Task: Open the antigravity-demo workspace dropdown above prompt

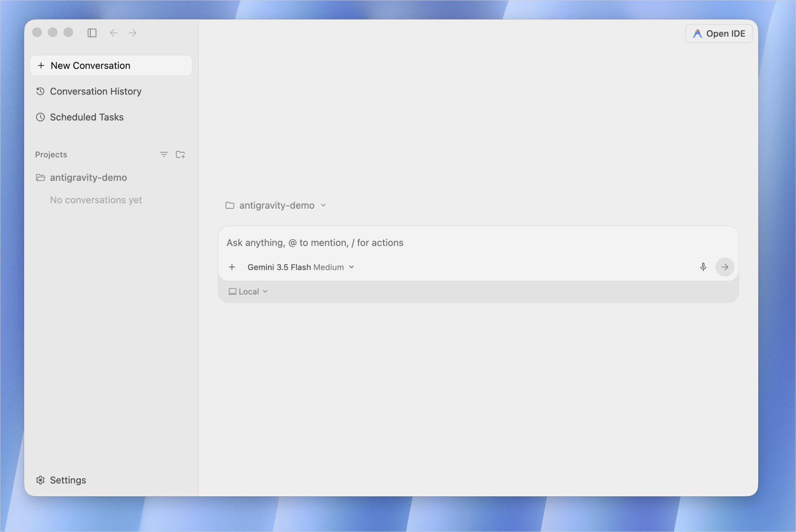Action: (x=276, y=206)
